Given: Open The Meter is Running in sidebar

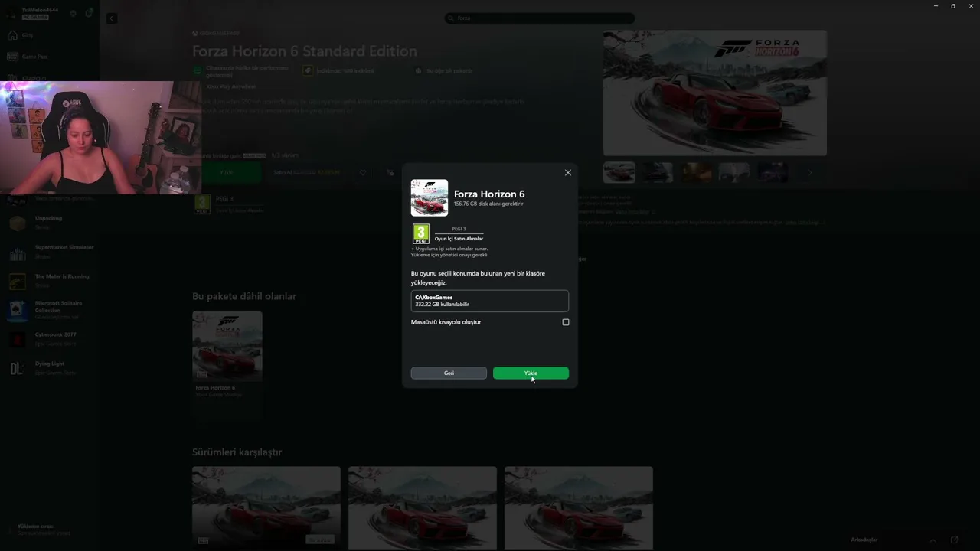Looking at the screenshot, I should click(49, 280).
